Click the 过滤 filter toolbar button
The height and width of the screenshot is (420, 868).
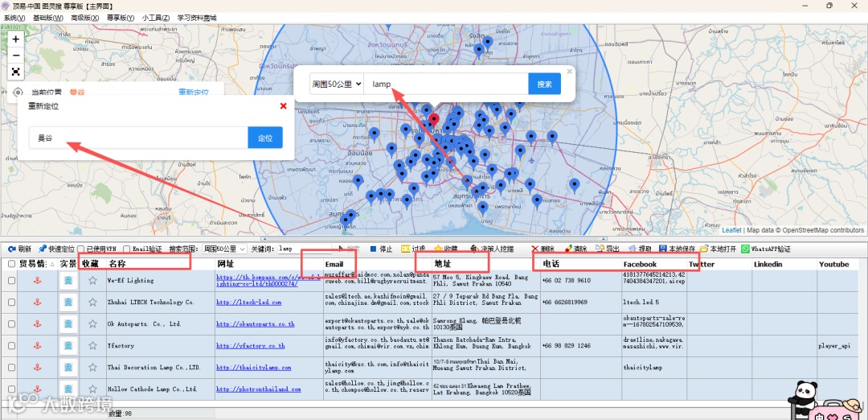(x=413, y=249)
